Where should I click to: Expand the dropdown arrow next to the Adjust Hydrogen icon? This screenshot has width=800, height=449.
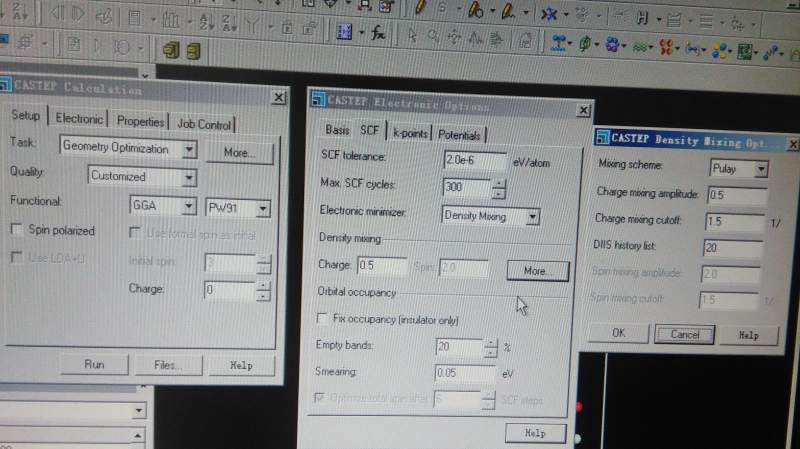[x=659, y=20]
